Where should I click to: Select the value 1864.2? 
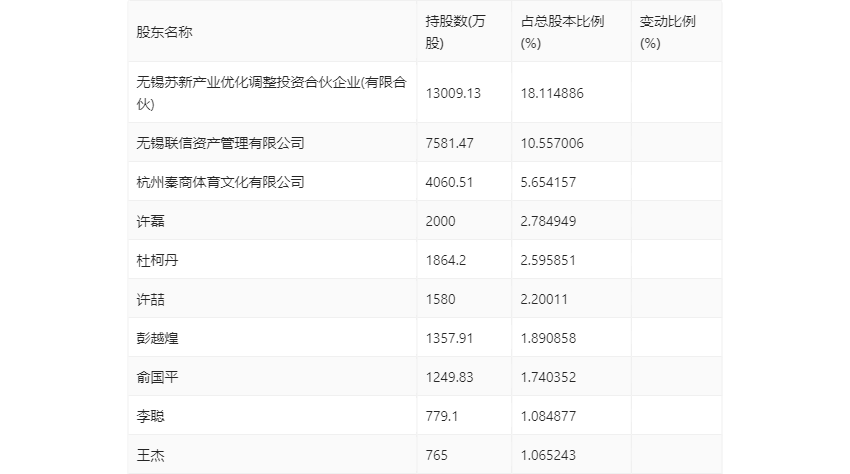(x=446, y=260)
